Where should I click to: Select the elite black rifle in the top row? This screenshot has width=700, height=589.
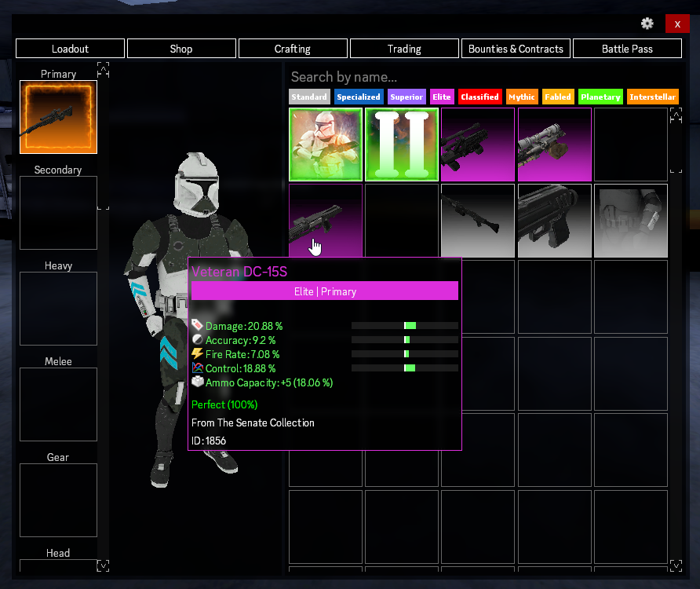(478, 145)
